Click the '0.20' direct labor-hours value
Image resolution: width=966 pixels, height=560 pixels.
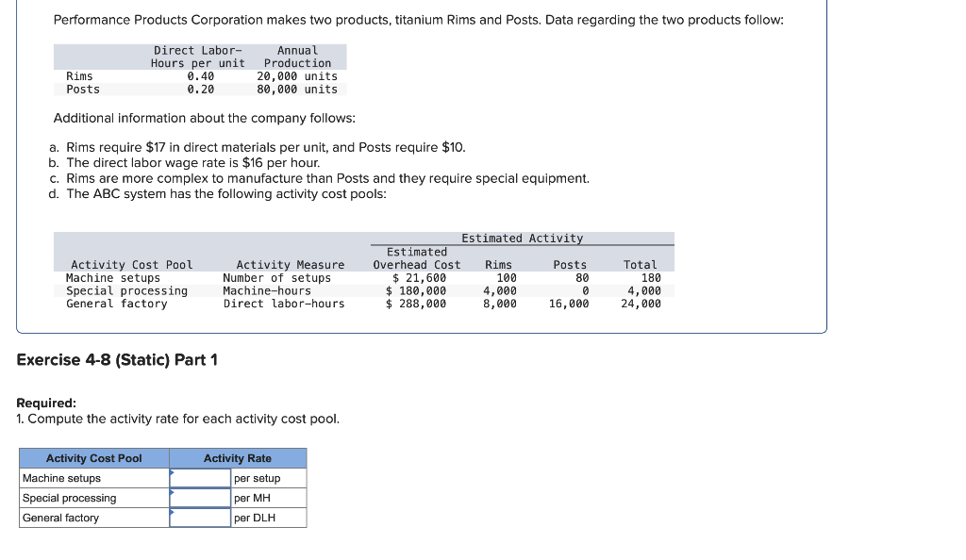click(201, 90)
